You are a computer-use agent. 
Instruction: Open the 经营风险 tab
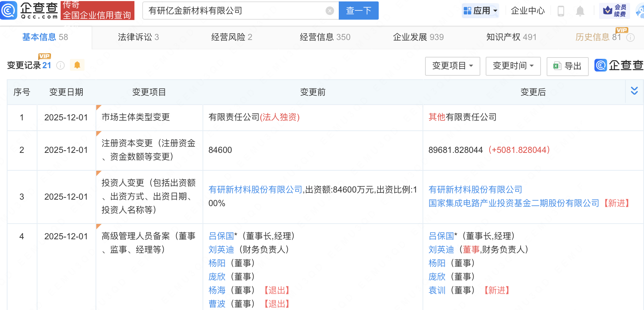(x=231, y=37)
